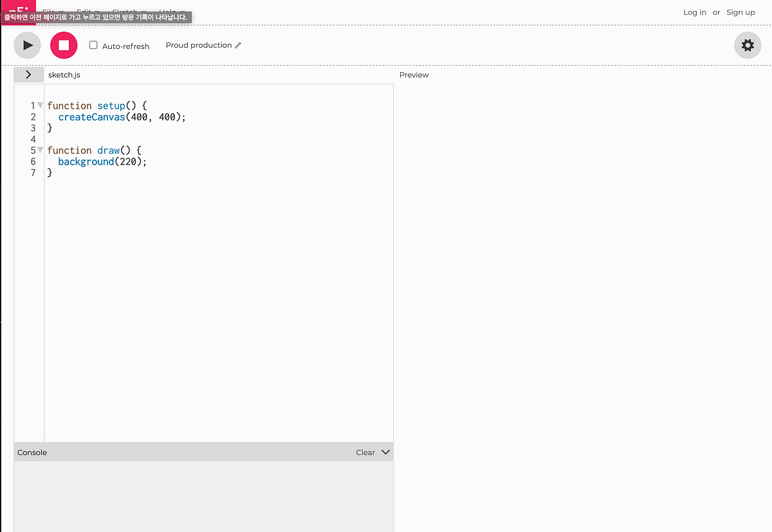
Task: Enable the Auto-refresh checkbox
Action: 93,45
